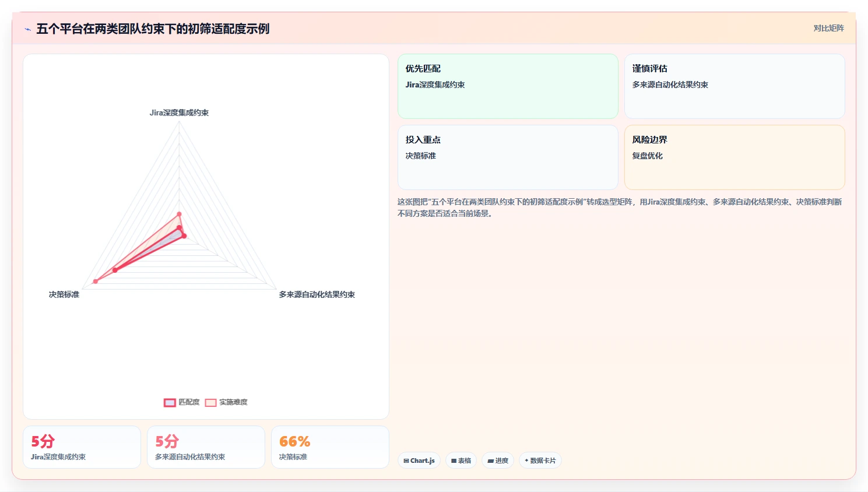Image resolution: width=868 pixels, height=492 pixels.
Task: Click the Chart.js tag icon
Action: [x=406, y=461]
